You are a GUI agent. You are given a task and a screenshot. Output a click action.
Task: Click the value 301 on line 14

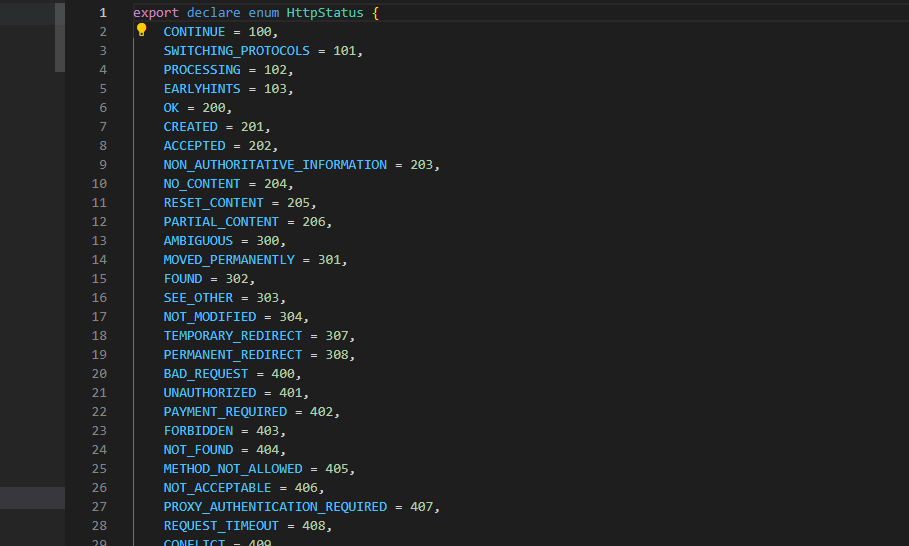[329, 260]
